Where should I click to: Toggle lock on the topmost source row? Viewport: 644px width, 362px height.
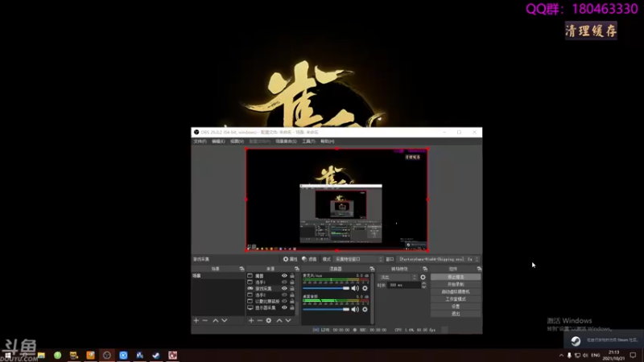pos(292,276)
